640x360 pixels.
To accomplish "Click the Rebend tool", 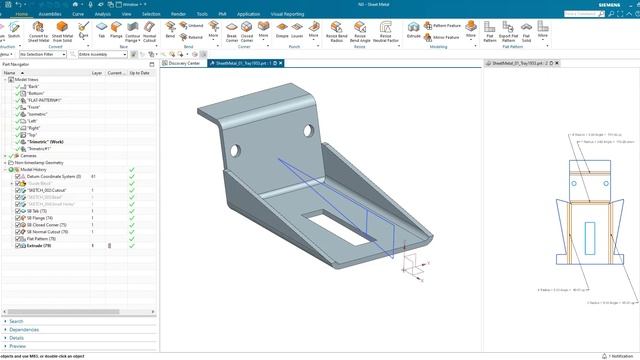I will point(191,37).
